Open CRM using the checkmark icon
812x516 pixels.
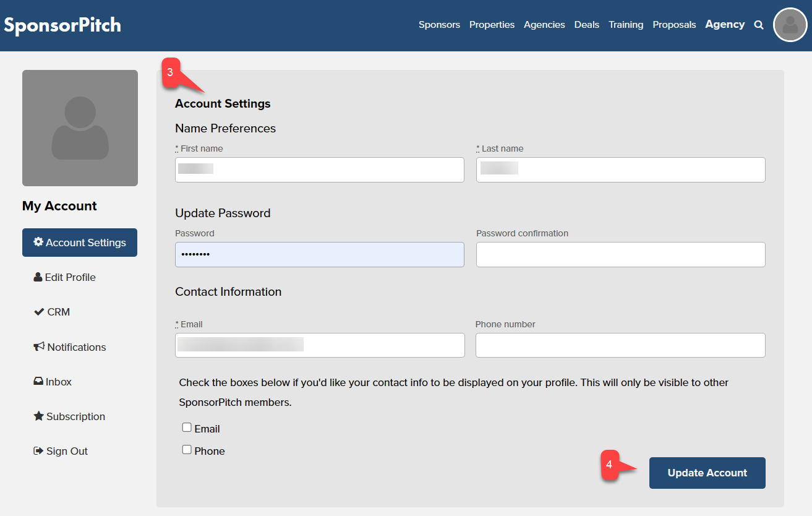(52, 312)
